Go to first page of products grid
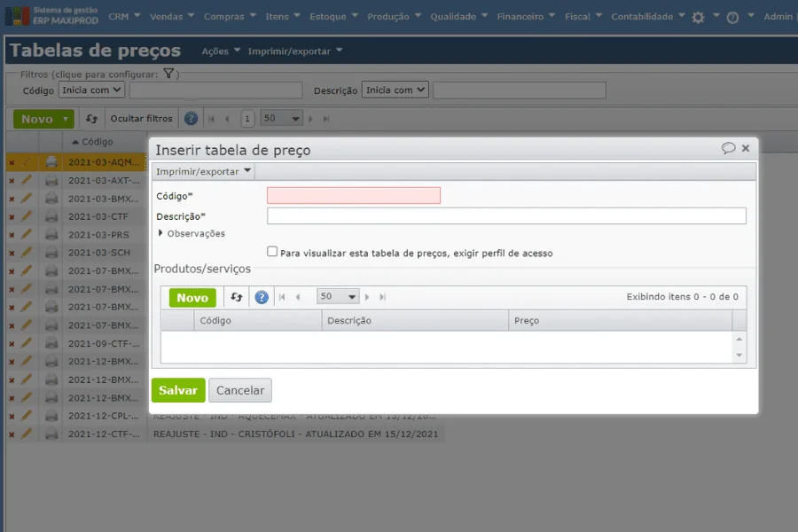The height and width of the screenshot is (532, 798). 282,297
